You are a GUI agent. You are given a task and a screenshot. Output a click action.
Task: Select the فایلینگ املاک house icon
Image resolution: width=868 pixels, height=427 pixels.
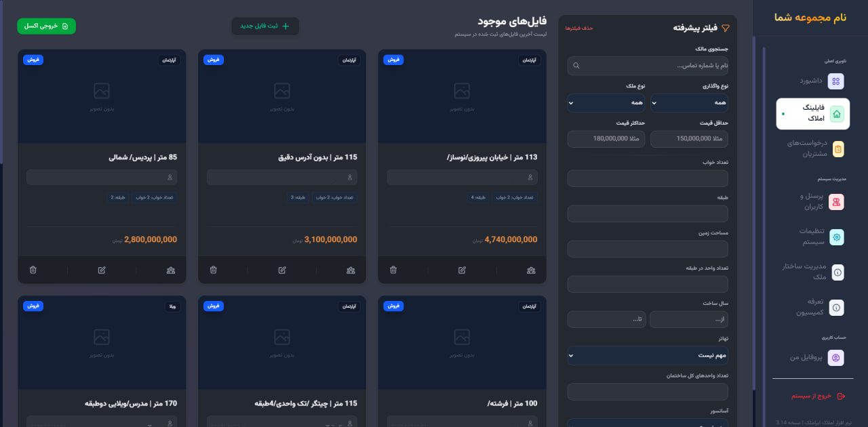coord(836,115)
